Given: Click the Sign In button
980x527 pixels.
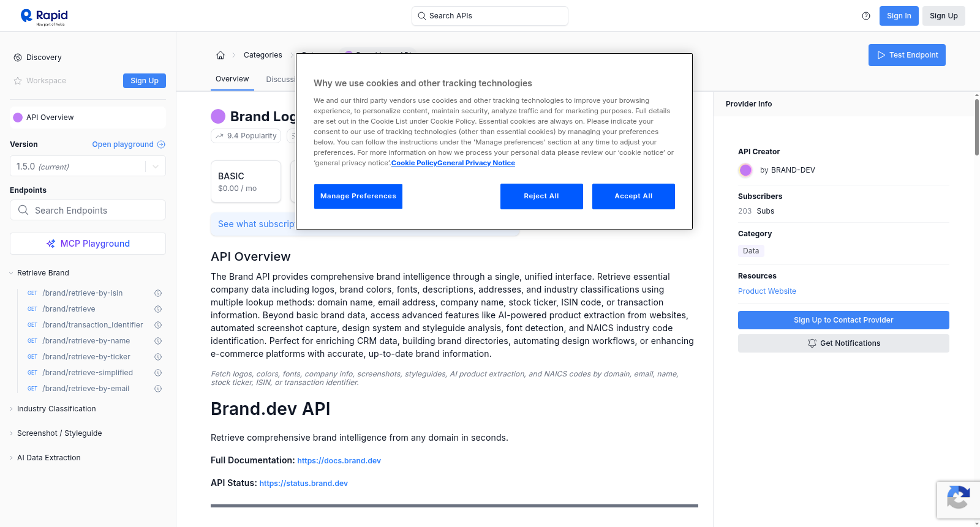Looking at the screenshot, I should coord(899,16).
